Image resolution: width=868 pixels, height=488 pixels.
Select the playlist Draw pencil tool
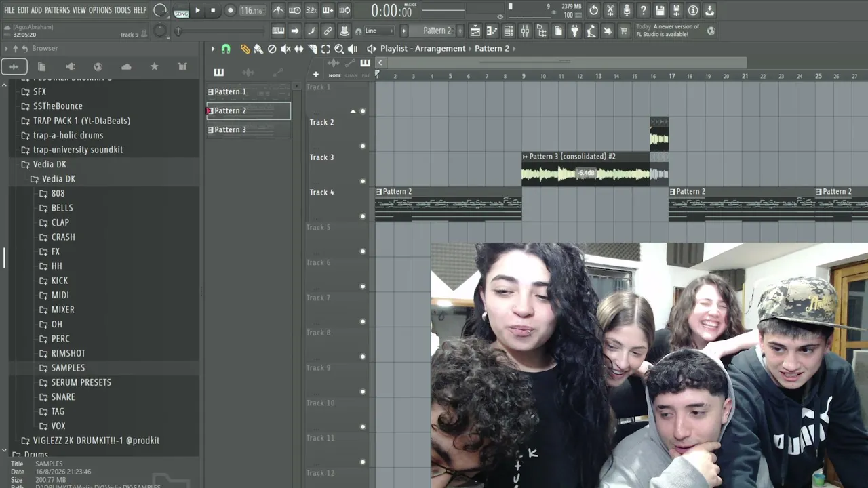[245, 49]
